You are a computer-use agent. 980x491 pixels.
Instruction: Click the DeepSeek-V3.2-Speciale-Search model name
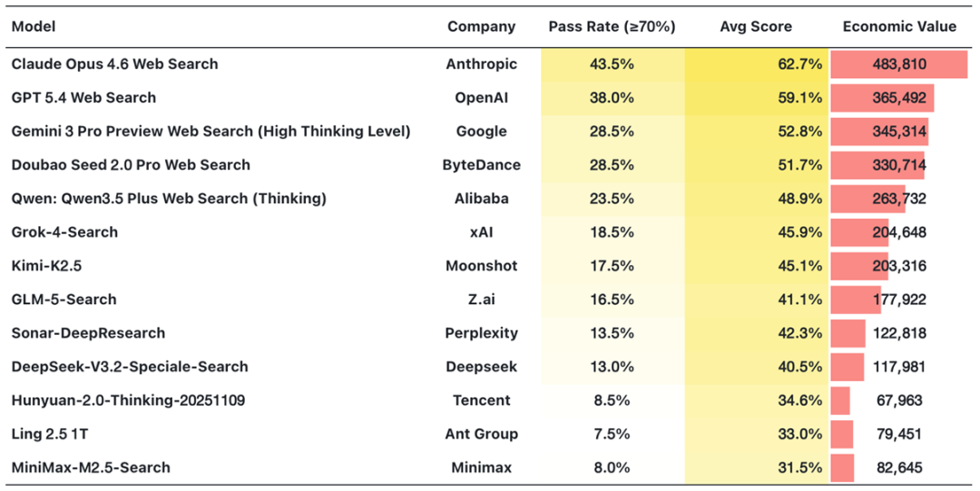tap(130, 367)
